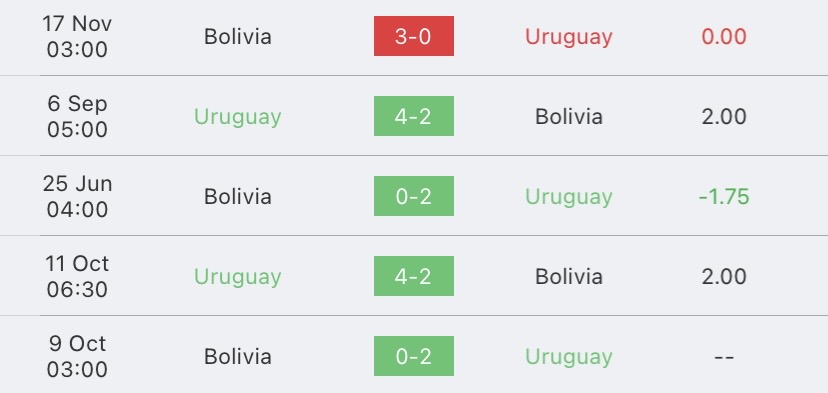Select Bolivia away team on 11 Oct
This screenshot has height=393, width=828.
(x=569, y=277)
